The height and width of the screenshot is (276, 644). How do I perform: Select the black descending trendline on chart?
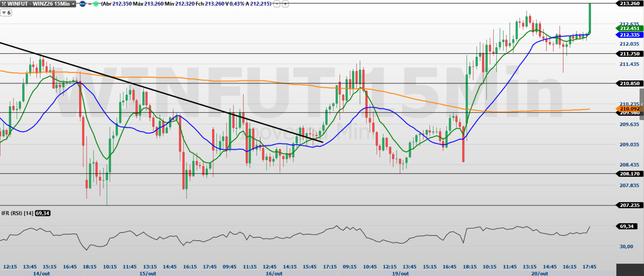click(161, 92)
